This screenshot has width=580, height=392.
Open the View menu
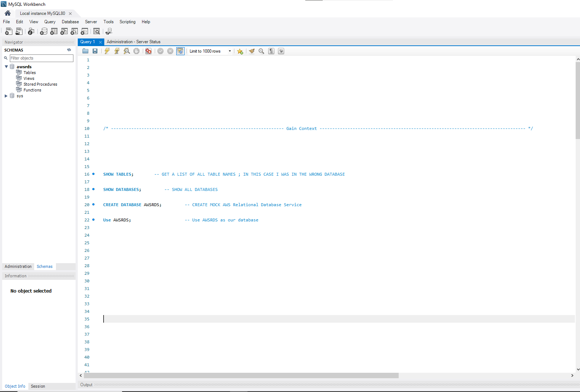coord(34,22)
